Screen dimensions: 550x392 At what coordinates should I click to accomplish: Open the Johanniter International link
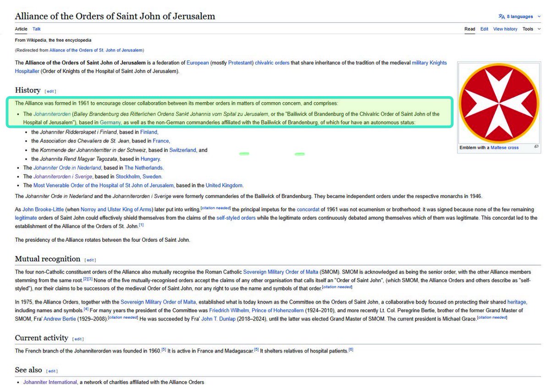[50, 382]
